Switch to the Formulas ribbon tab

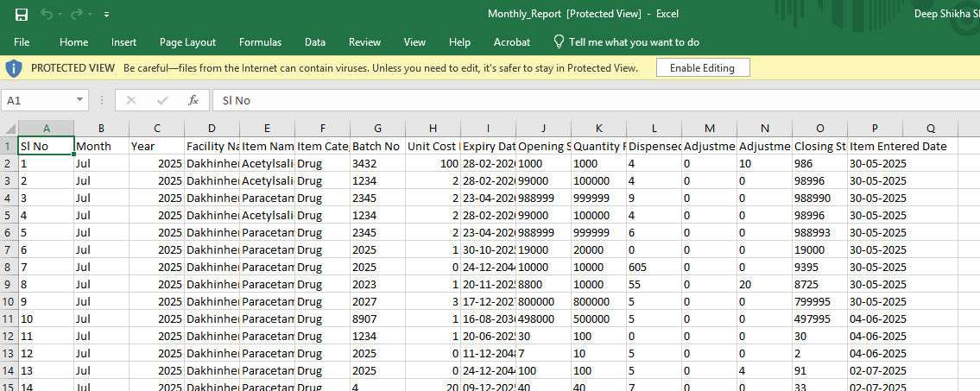[260, 41]
